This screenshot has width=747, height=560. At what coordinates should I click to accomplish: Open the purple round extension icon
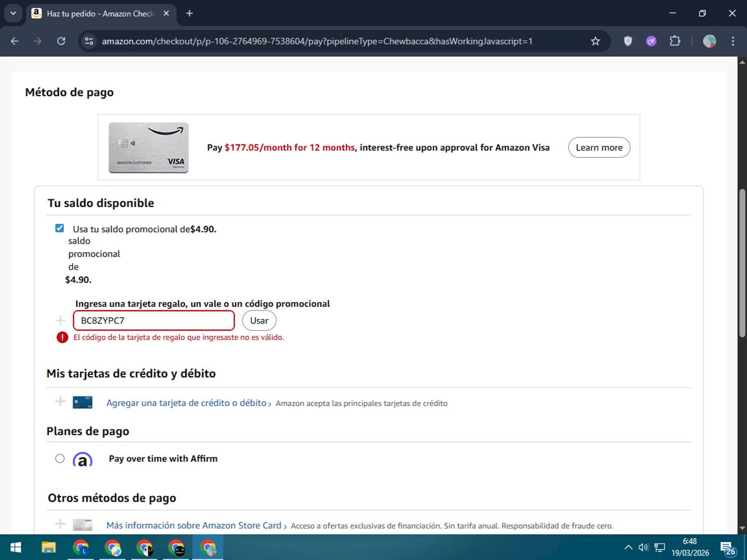(x=651, y=41)
